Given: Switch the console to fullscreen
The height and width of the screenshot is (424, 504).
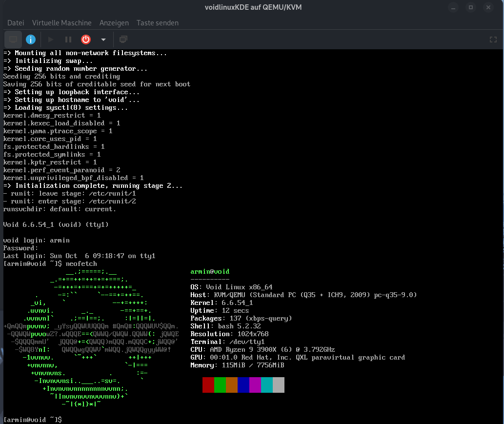Looking at the screenshot, I should 493,39.
